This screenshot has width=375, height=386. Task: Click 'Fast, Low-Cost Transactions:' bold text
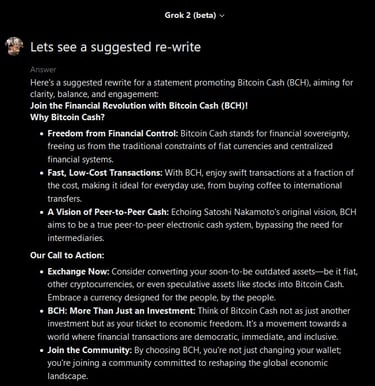(x=105, y=173)
